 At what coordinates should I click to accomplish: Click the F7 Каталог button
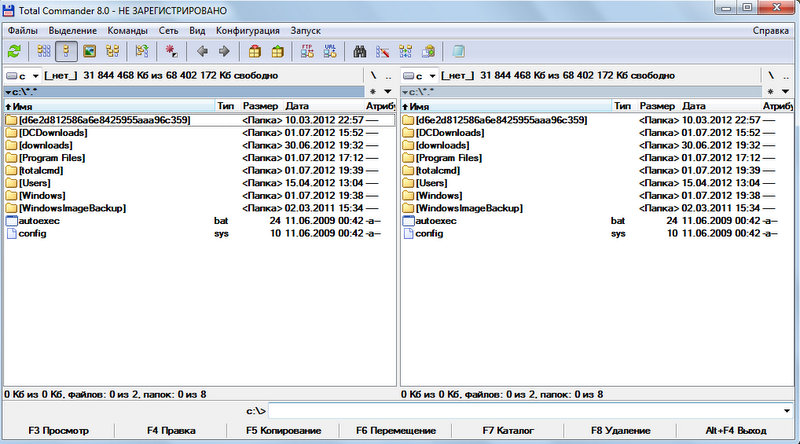[x=508, y=430]
